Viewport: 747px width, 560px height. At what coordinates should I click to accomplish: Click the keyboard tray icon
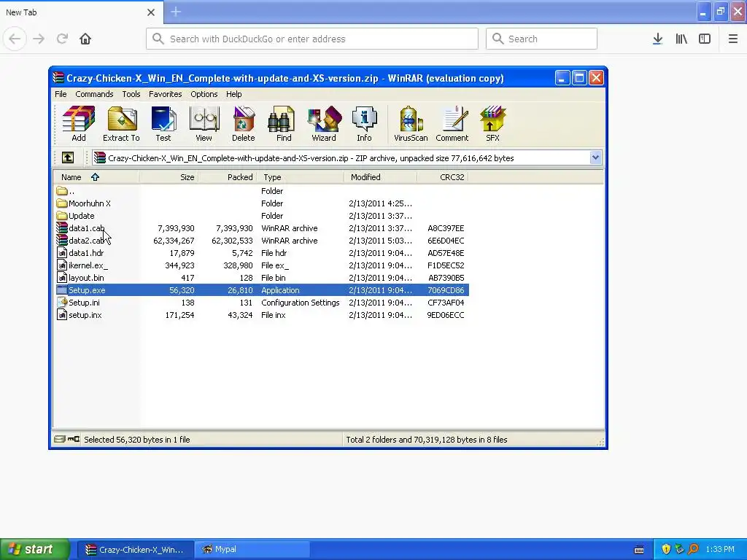(639, 550)
